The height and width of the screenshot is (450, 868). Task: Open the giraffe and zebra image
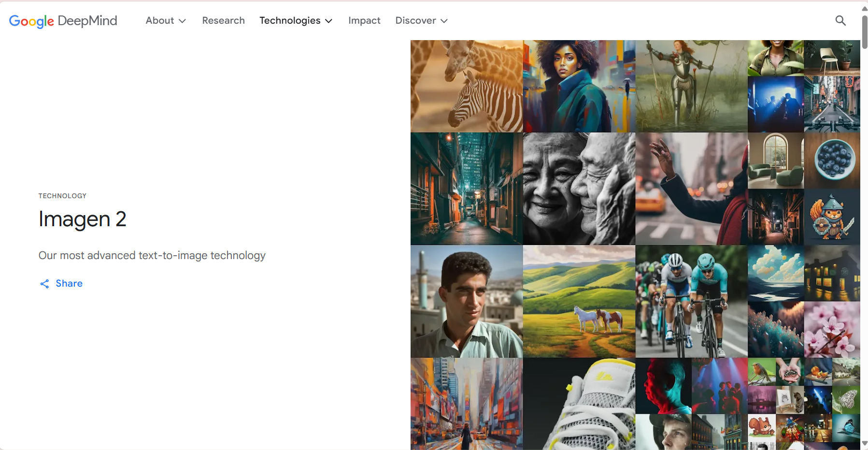point(467,86)
